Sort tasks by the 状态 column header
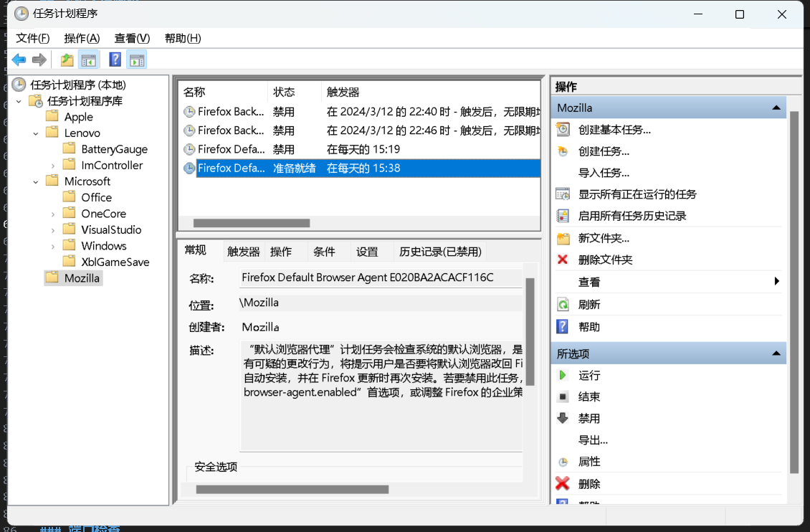 pos(295,92)
